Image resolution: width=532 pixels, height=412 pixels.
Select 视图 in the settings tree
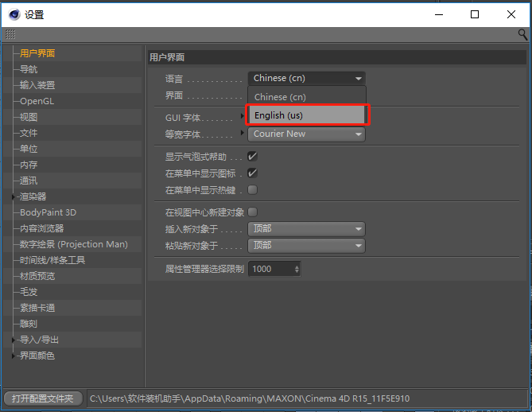29,117
